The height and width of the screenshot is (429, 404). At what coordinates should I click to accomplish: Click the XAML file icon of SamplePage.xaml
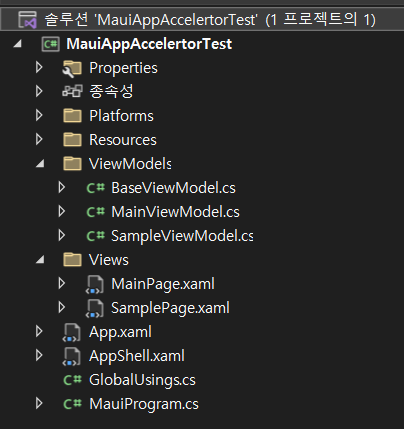95,308
